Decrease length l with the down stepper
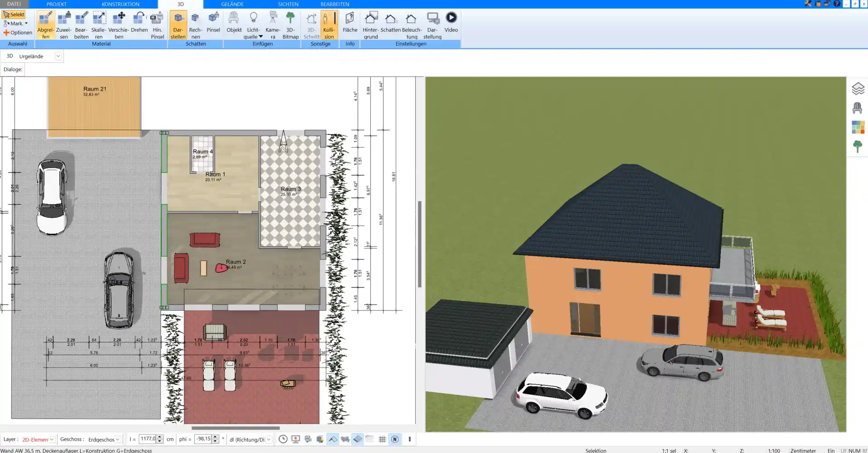 click(159, 441)
